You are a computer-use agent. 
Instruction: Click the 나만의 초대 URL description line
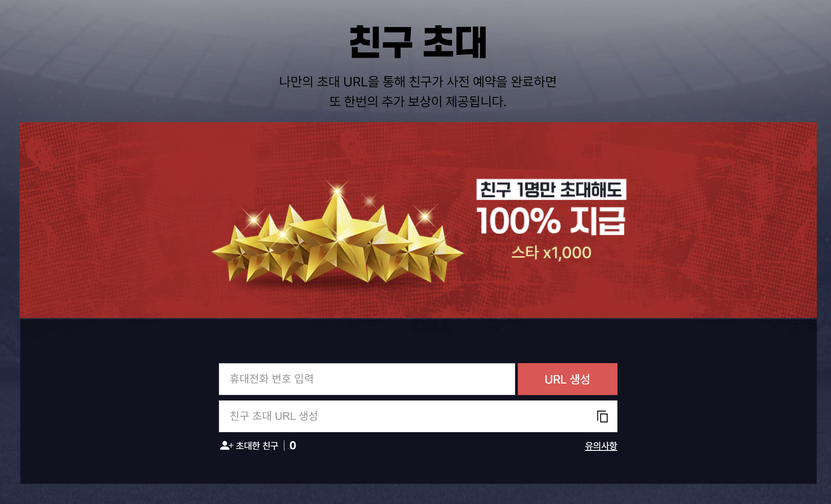pos(418,81)
